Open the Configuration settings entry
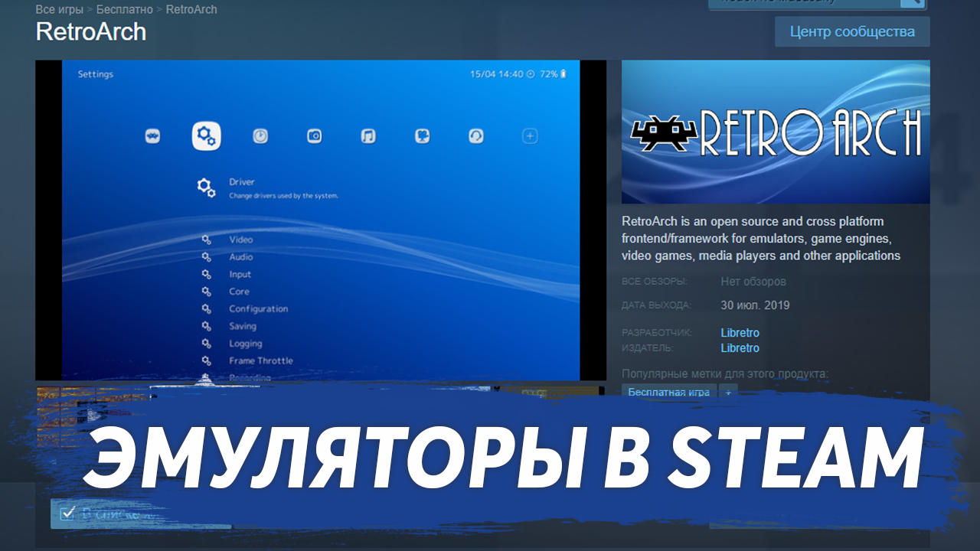Image resolution: width=980 pixels, height=551 pixels. point(259,309)
